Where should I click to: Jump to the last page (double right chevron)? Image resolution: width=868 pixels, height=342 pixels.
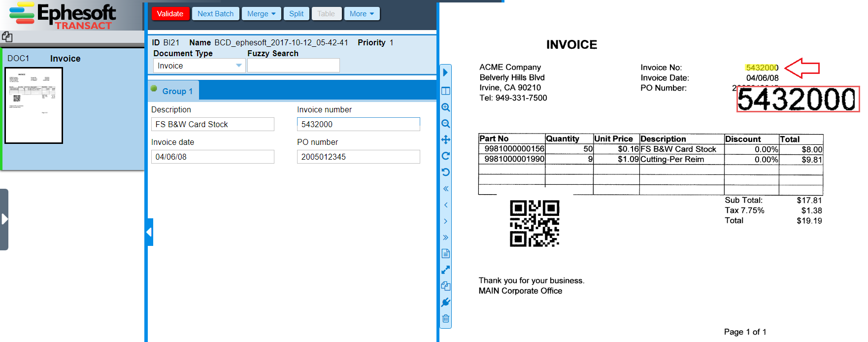(x=445, y=238)
